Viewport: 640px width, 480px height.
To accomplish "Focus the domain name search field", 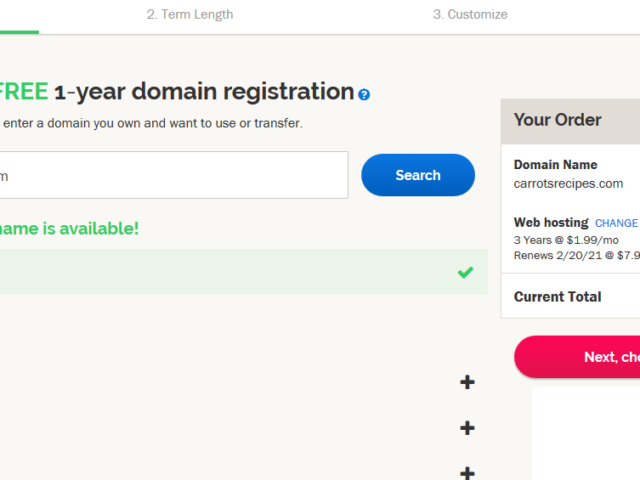I will 170,175.
